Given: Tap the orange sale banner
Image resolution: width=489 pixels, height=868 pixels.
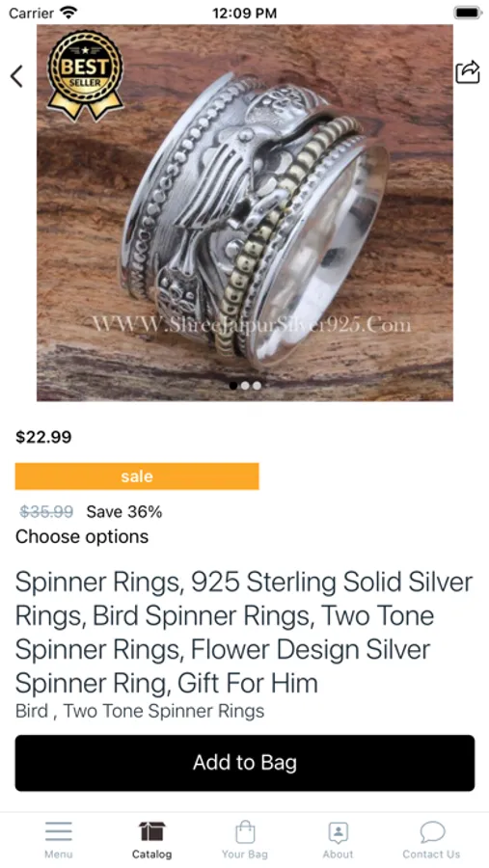Looking at the screenshot, I should [137, 476].
